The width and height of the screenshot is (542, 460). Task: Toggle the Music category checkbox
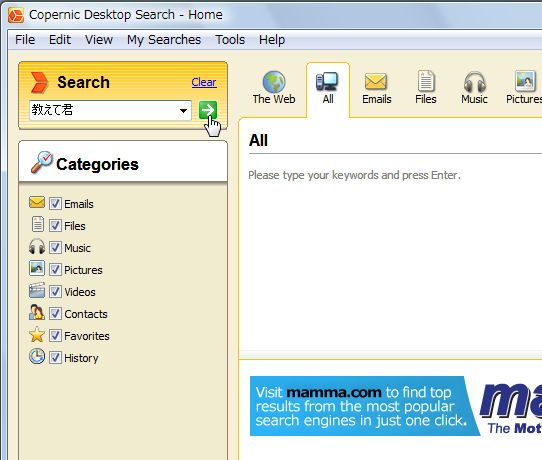55,248
